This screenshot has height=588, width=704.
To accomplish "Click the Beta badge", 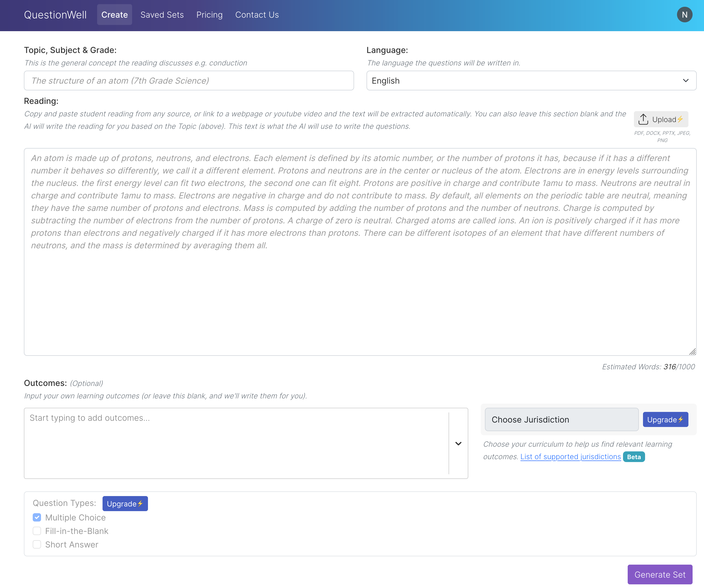I will point(633,457).
